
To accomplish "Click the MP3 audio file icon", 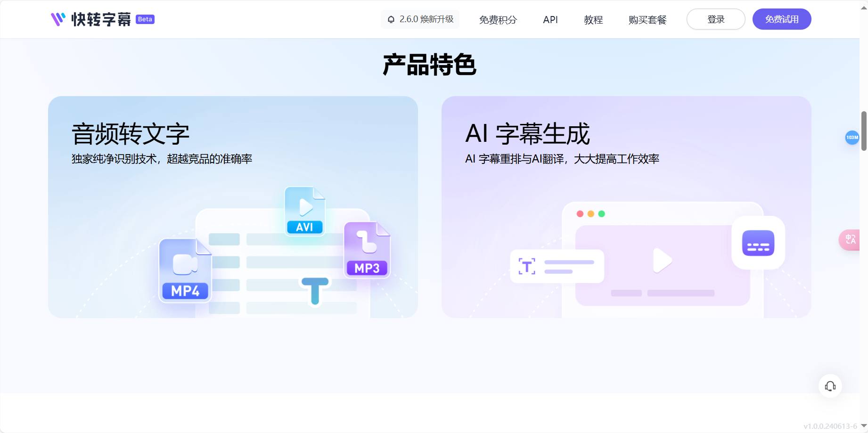I will point(367,250).
